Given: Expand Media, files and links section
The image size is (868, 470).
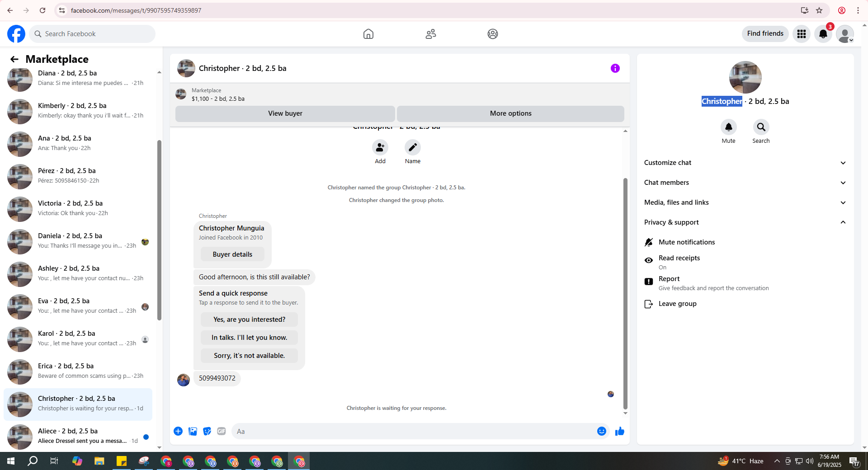Looking at the screenshot, I should click(x=745, y=202).
